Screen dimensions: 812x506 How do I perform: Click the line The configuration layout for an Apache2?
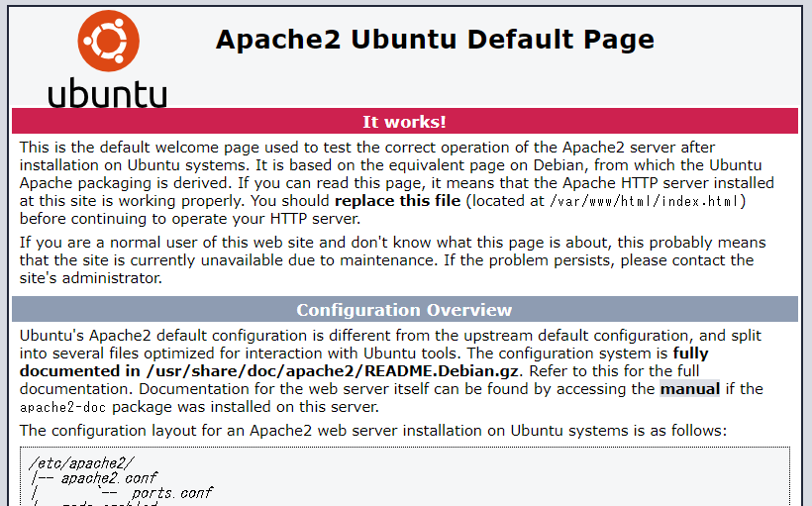[373, 431]
